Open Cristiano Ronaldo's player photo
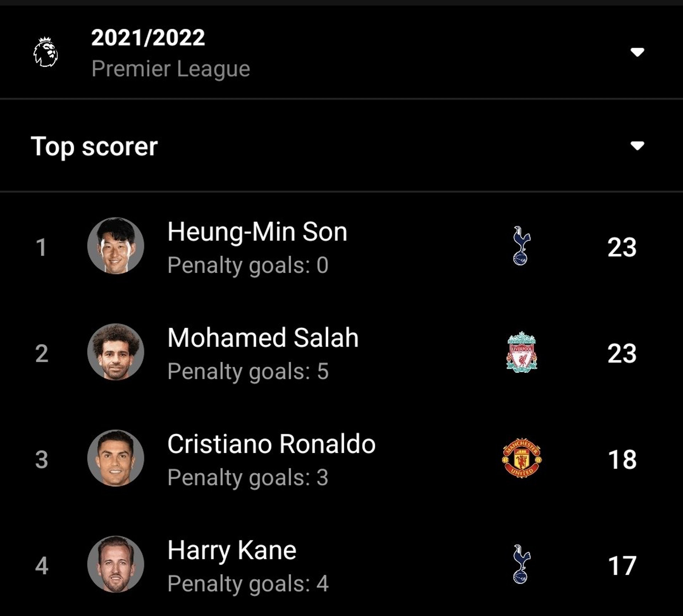Viewport: 683px width, 616px height. [x=116, y=458]
